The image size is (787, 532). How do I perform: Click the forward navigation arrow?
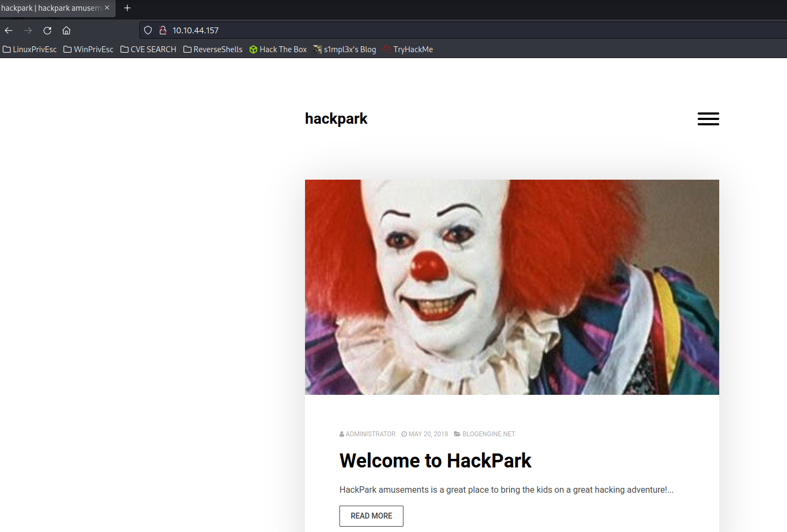pyautogui.click(x=28, y=31)
